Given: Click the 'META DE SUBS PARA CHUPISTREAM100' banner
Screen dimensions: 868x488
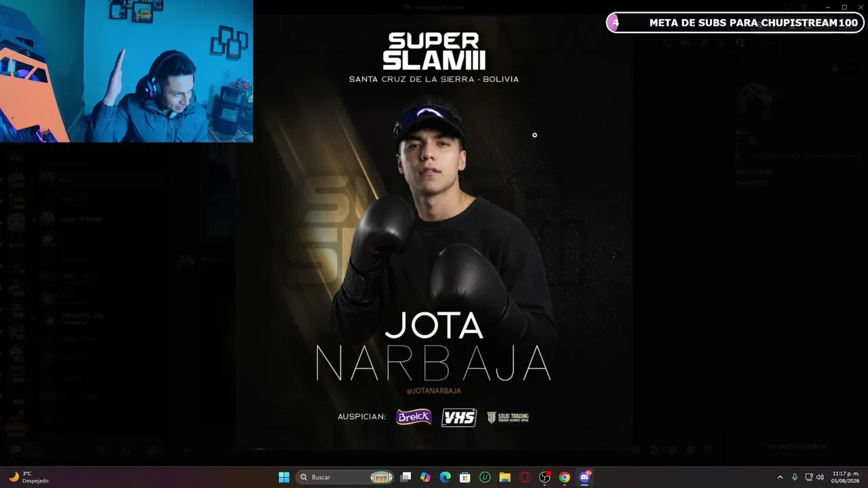Looking at the screenshot, I should point(735,22).
